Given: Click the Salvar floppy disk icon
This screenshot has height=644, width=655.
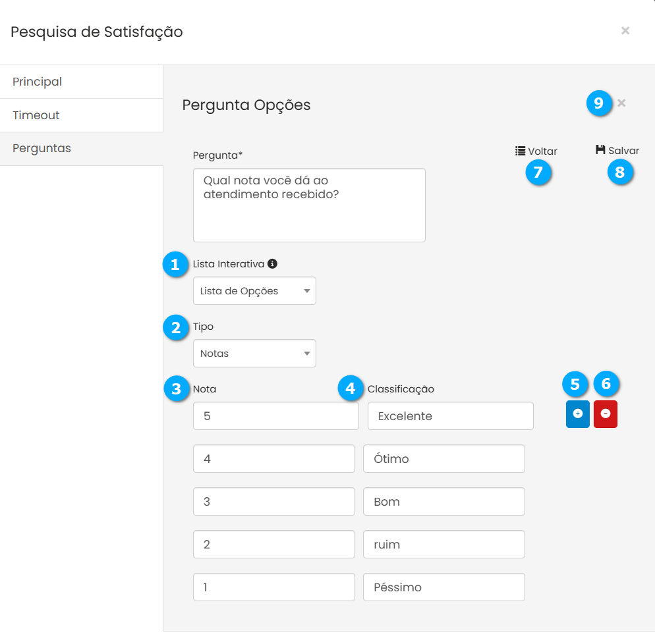Looking at the screenshot, I should coord(600,150).
